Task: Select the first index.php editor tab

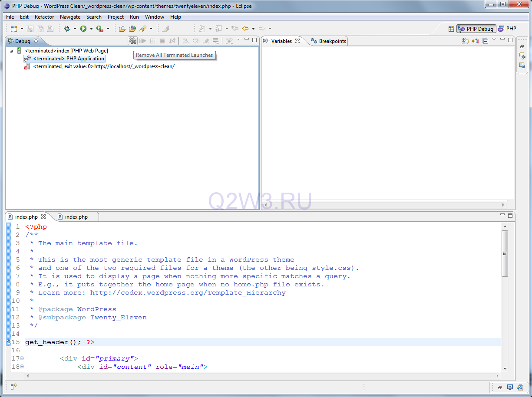Action: coord(26,217)
